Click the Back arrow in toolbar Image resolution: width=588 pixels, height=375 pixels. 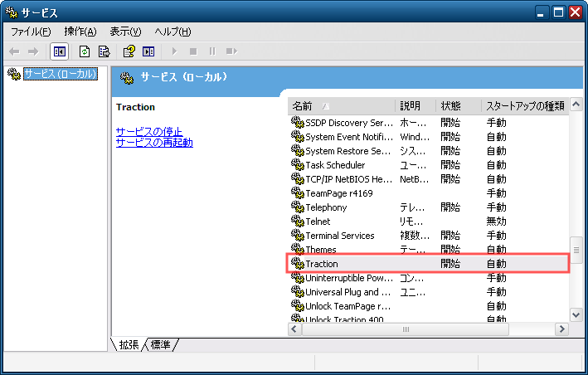pyautogui.click(x=14, y=51)
